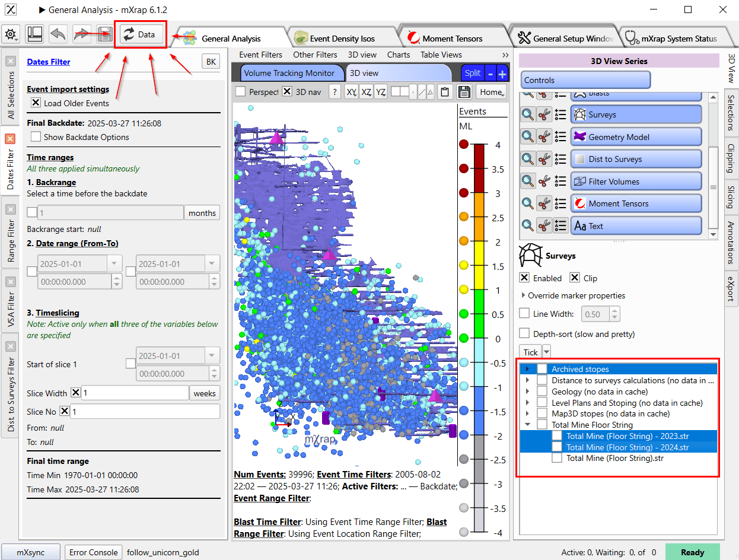Image resolution: width=739 pixels, height=560 pixels.
Task: Click the Event Time Filters link
Action: [353, 476]
